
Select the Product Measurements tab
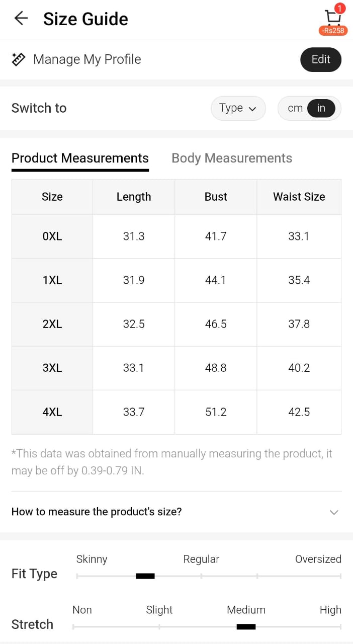coord(80,158)
